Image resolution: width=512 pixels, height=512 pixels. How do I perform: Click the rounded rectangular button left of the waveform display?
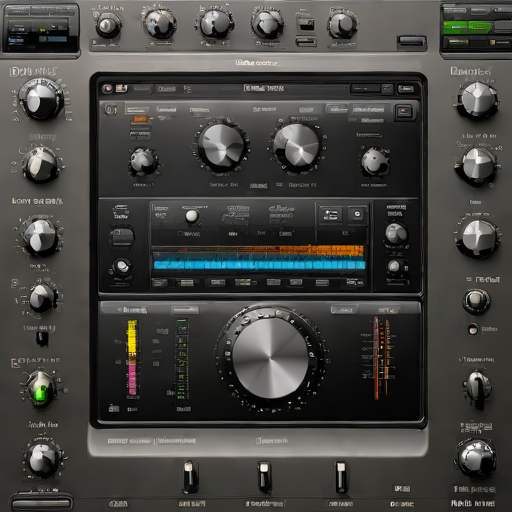(122, 237)
